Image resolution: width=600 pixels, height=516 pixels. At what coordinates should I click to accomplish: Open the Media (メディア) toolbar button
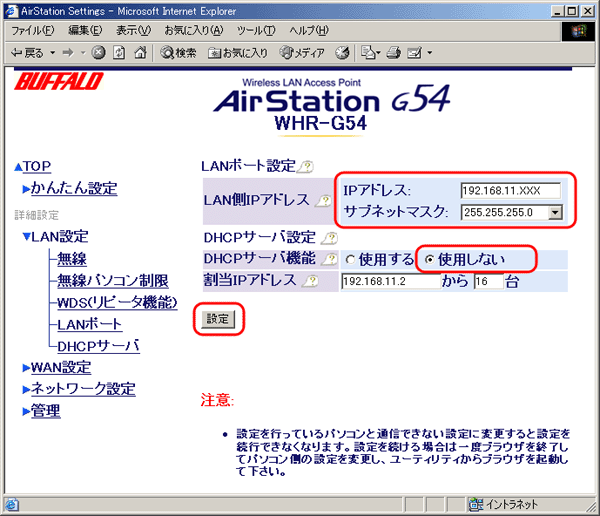pyautogui.click(x=302, y=53)
